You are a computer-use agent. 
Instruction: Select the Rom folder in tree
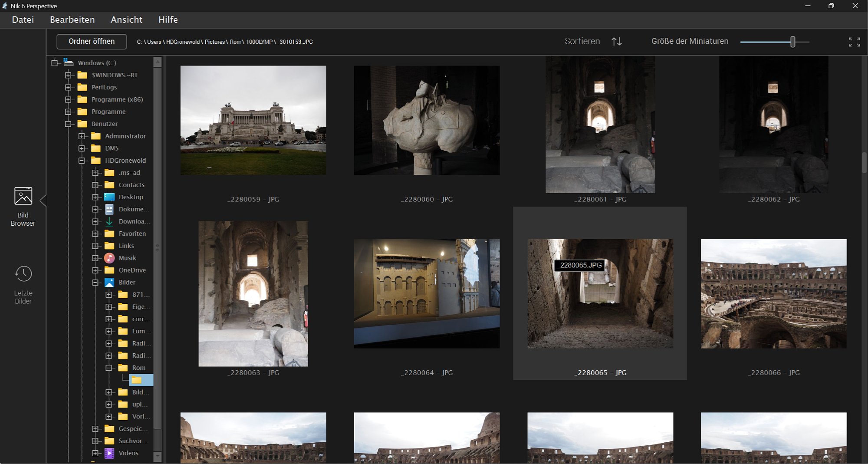[x=139, y=368]
